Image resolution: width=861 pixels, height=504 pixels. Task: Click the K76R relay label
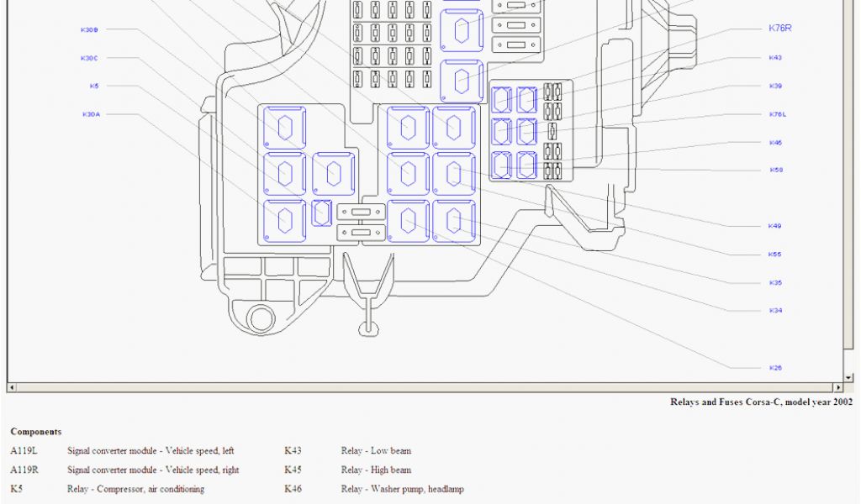point(779,29)
